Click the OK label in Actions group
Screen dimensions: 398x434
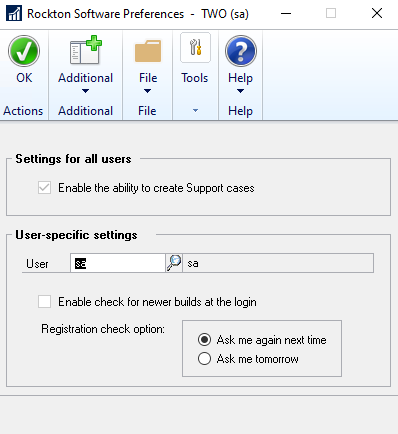pos(24,78)
